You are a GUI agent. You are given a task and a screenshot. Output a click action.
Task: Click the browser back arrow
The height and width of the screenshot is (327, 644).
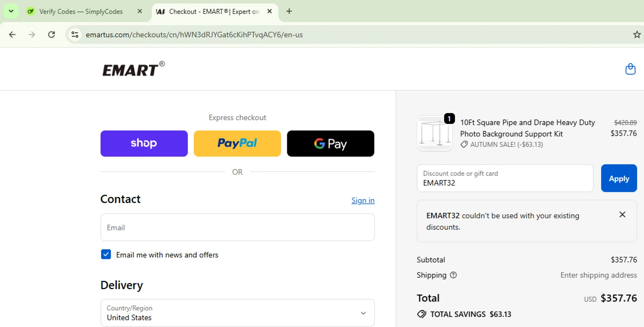tap(12, 35)
